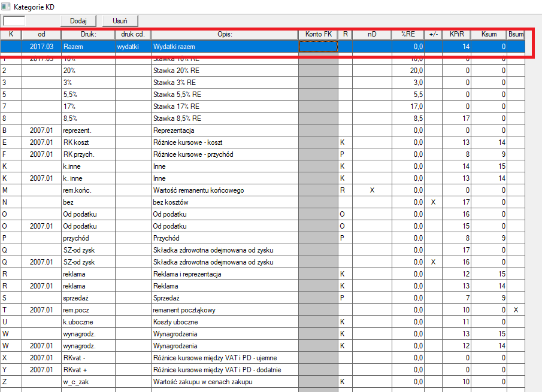Sort by the Konto FK column header
The height and width of the screenshot is (392, 542).
coord(318,35)
